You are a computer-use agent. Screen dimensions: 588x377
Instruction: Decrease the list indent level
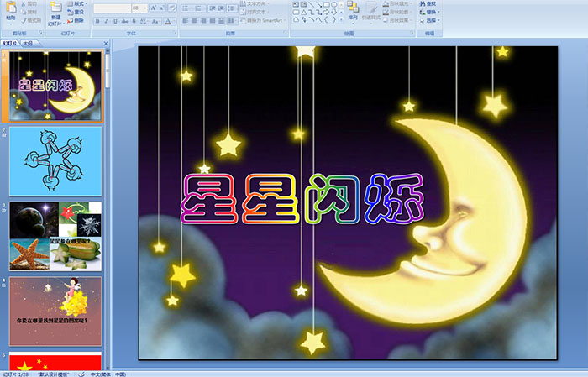tap(213, 8)
